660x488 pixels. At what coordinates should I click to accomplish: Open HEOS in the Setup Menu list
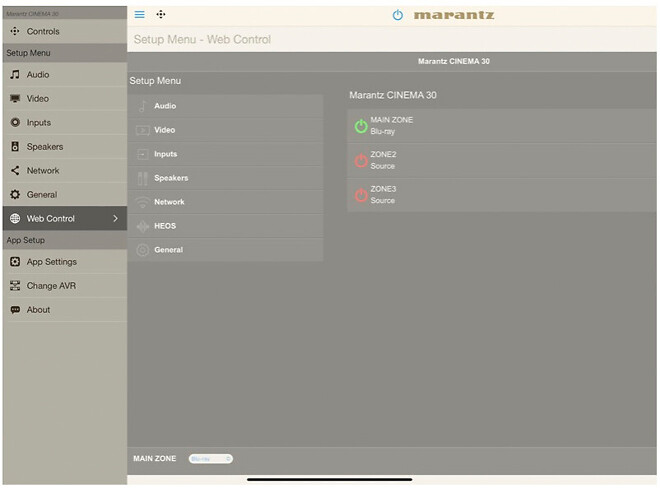tap(225, 226)
